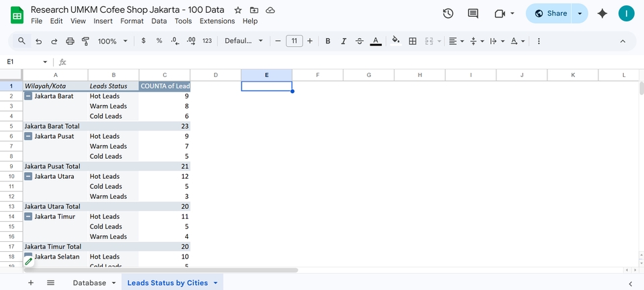Open the Edit menu
The image size is (644, 290).
(56, 21)
